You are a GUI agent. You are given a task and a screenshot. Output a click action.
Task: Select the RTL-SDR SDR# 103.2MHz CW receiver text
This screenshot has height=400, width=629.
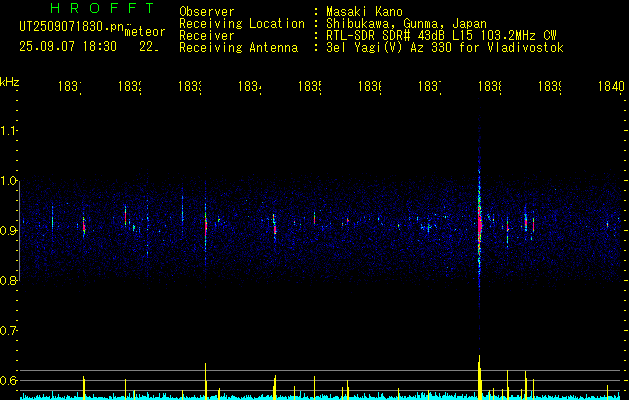[x=442, y=36]
